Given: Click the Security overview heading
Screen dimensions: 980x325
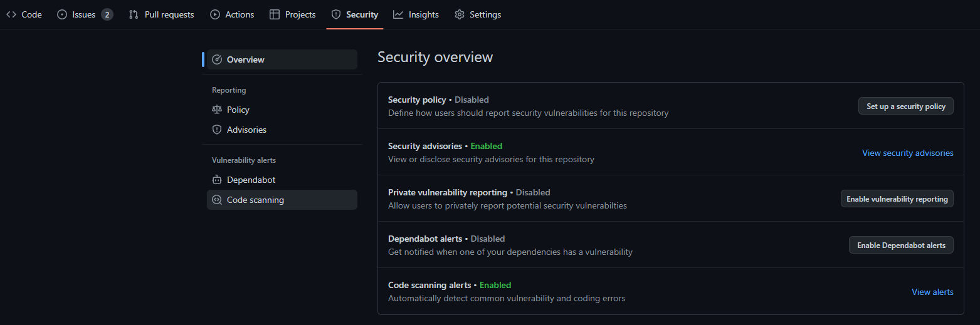Looking at the screenshot, I should point(435,58).
